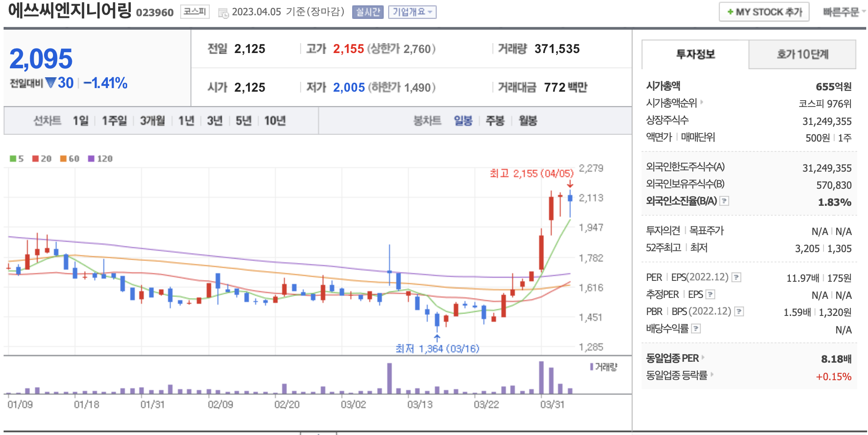Click the 10년 line chart period
The width and height of the screenshot is (868, 435).
click(275, 120)
